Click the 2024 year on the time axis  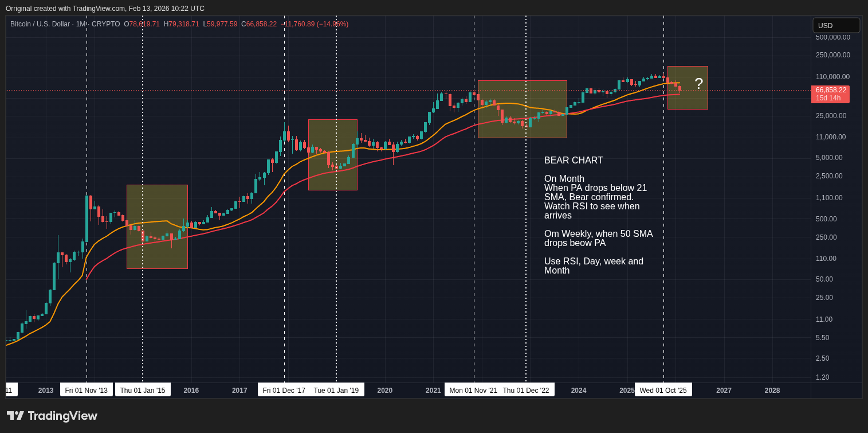(579, 391)
